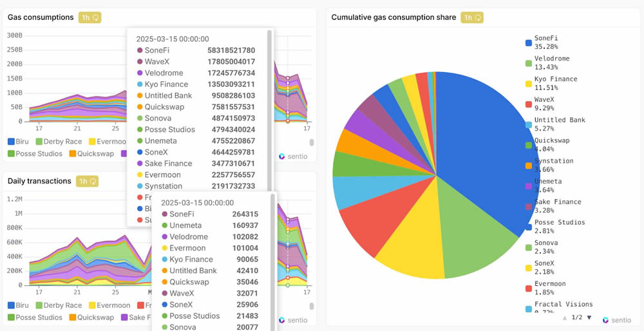Toggle Untitled Bank 5.27% pie legend entry
The height and width of the screenshot is (331, 644).
click(x=555, y=124)
